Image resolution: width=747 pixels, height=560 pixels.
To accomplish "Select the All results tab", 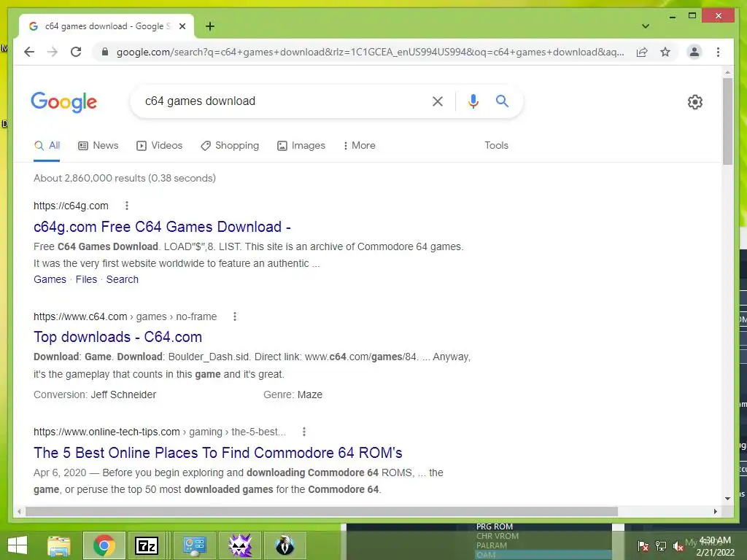I will coord(47,146).
